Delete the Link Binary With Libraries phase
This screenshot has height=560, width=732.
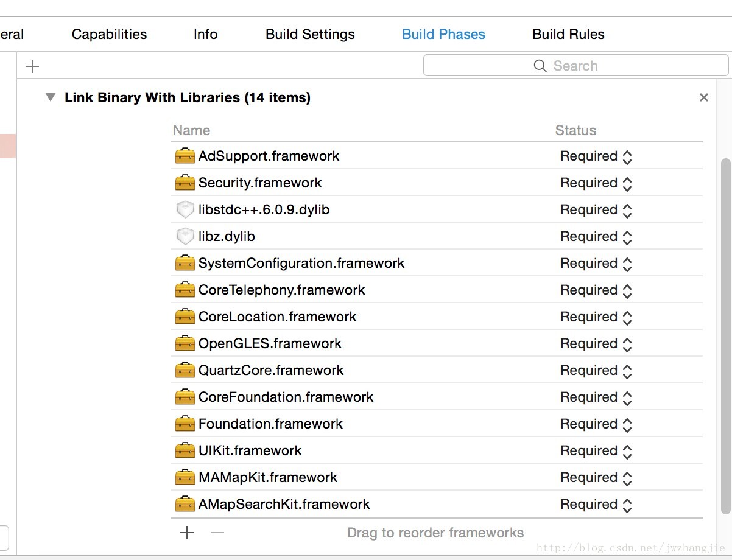point(704,97)
